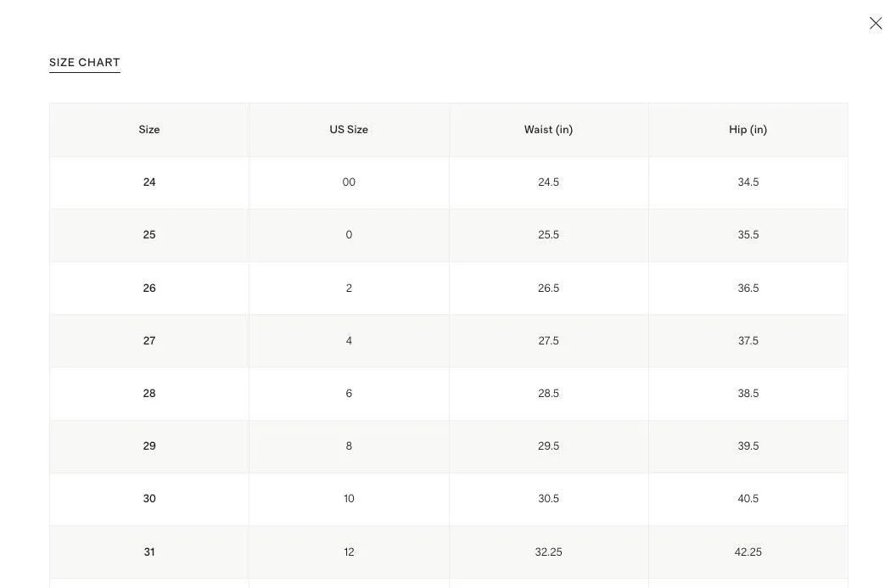Close the size chart dialog
Viewport: 896px width, 588px height.
point(876,24)
